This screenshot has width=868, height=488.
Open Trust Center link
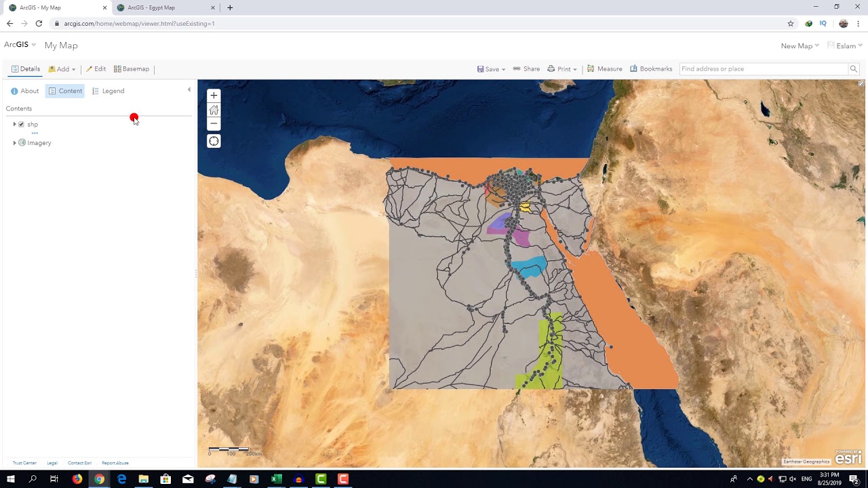pyautogui.click(x=24, y=463)
